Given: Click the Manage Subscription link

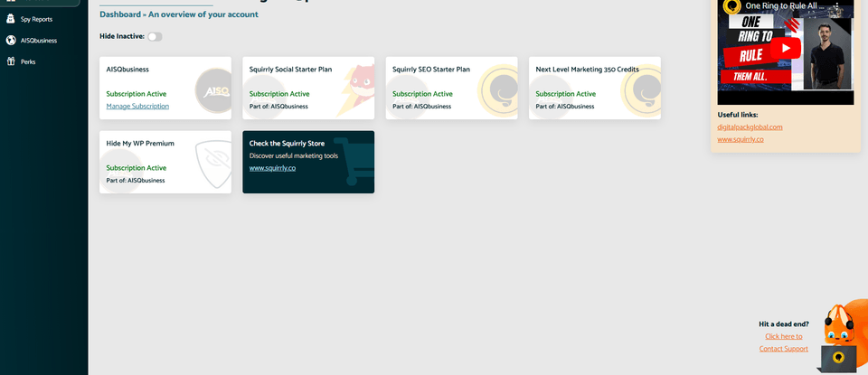Looking at the screenshot, I should point(137,107).
